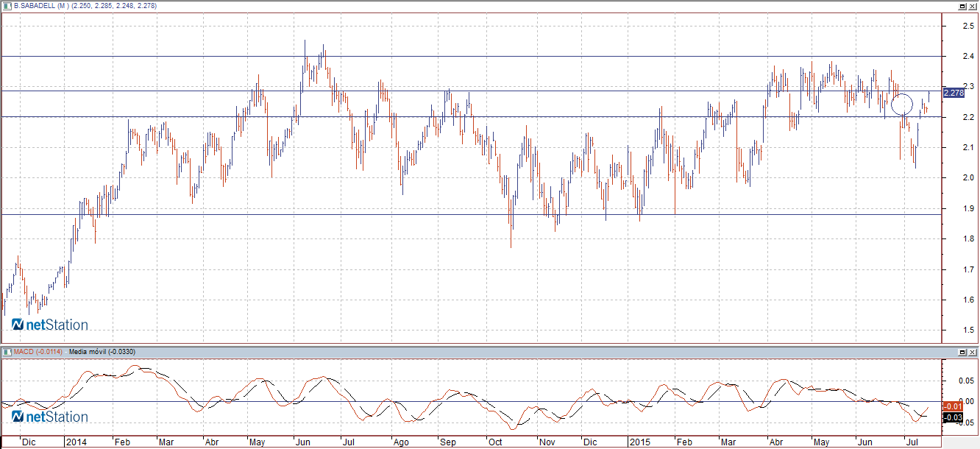The height and width of the screenshot is (449, 980).
Task: Click the current price tag 2.278
Action: [953, 93]
